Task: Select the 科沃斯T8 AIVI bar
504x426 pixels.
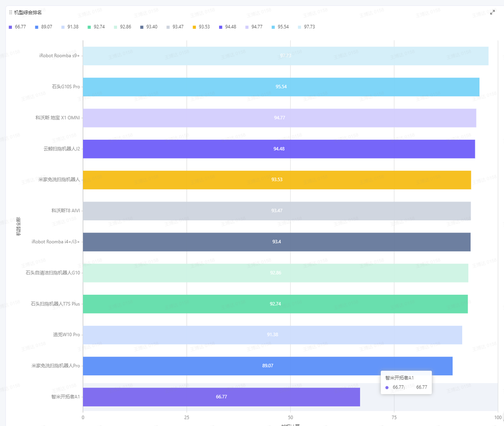Action: click(277, 211)
